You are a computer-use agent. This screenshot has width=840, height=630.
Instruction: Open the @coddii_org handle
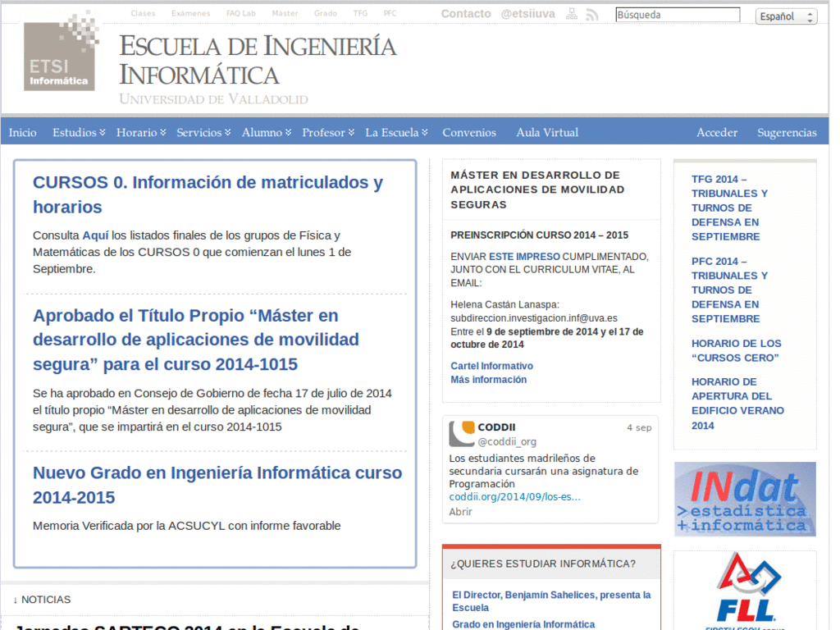[x=506, y=441]
